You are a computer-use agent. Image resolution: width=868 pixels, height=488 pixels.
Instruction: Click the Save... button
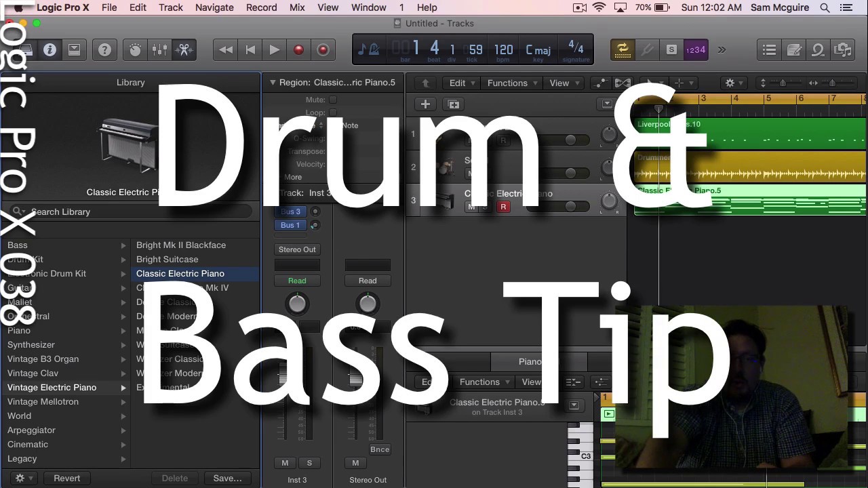(x=227, y=479)
